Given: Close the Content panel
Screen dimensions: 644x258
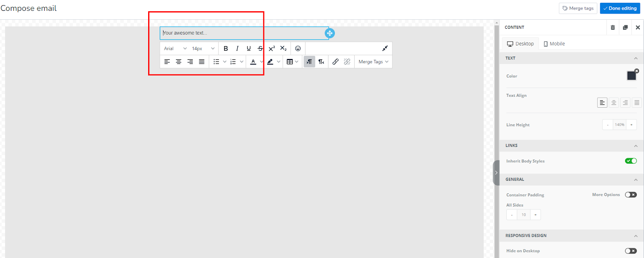Looking at the screenshot, I should 638,27.
